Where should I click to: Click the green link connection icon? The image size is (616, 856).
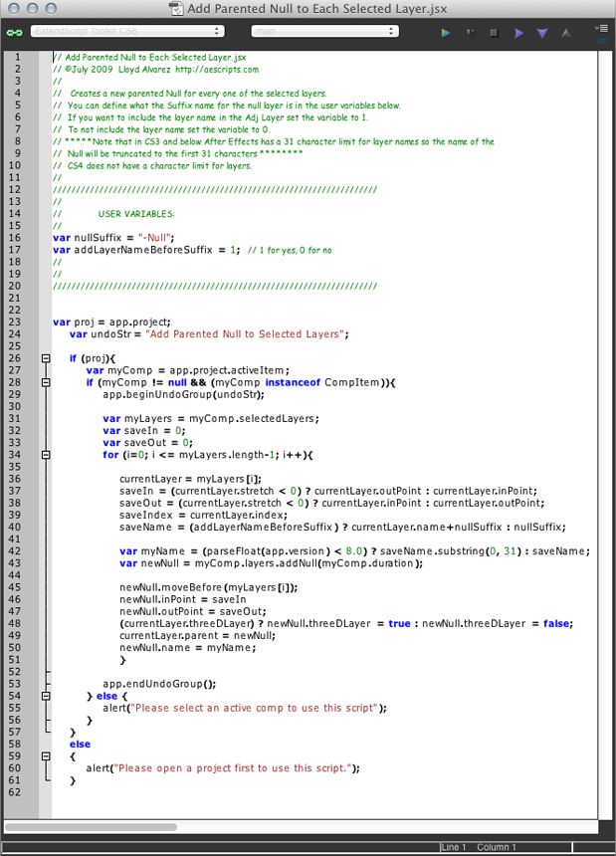14,32
